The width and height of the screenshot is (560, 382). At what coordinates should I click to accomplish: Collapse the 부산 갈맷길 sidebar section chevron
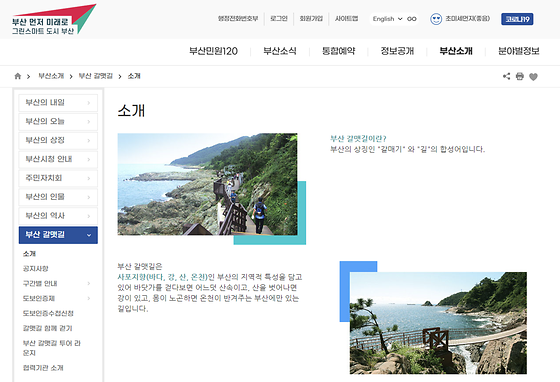89,235
